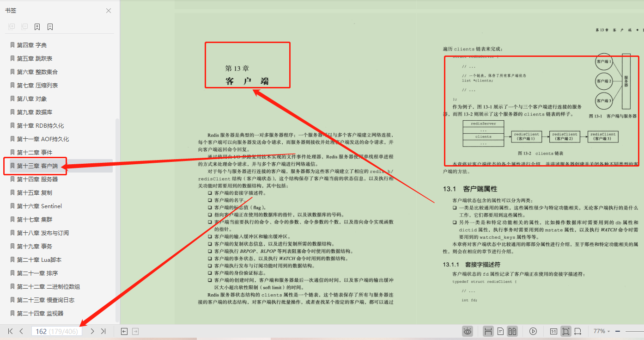Jump to the last page
644x340 pixels.
tap(103, 331)
